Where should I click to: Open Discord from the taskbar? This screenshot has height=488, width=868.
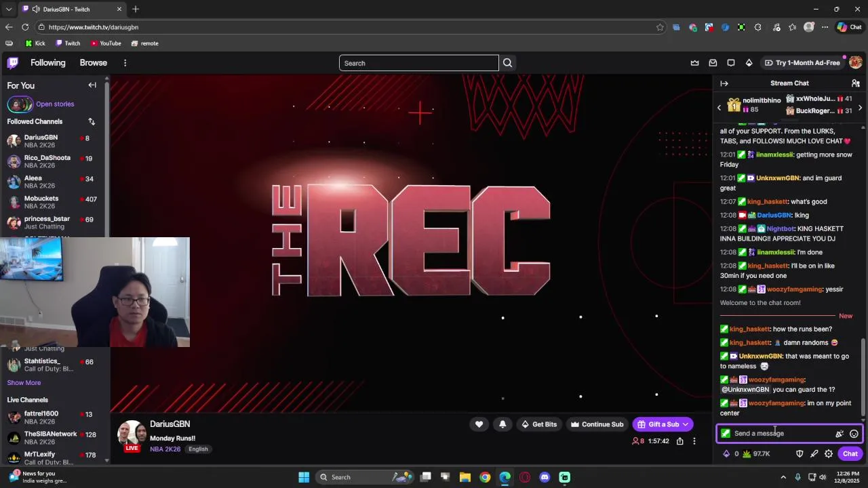[545, 477]
